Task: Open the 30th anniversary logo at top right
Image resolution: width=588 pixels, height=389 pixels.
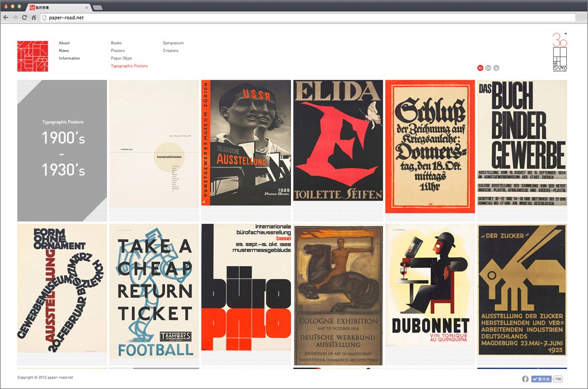Action: point(560,52)
